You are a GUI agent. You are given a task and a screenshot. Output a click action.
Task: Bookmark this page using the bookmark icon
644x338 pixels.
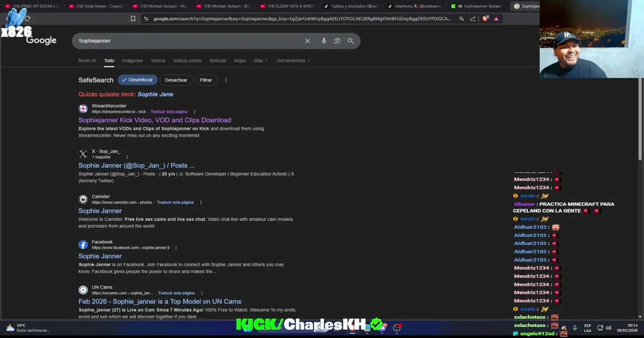pos(133,19)
